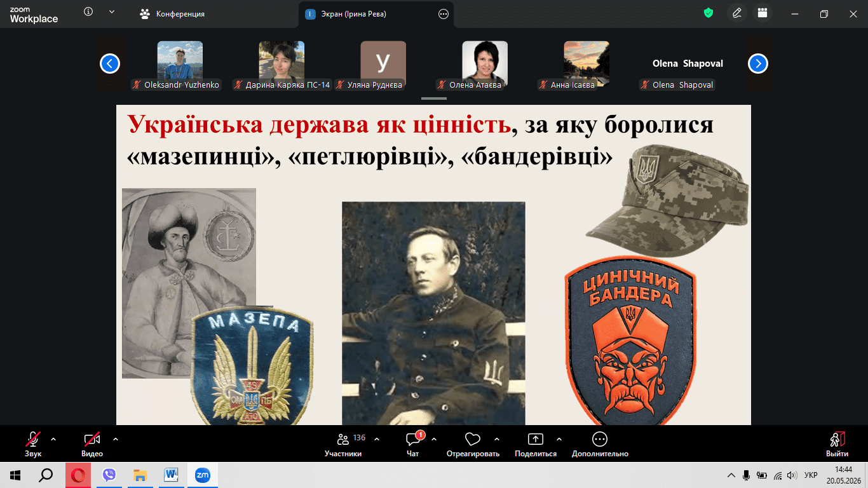Open the annotation pencil tool
The width and height of the screenshot is (868, 488).
point(737,13)
